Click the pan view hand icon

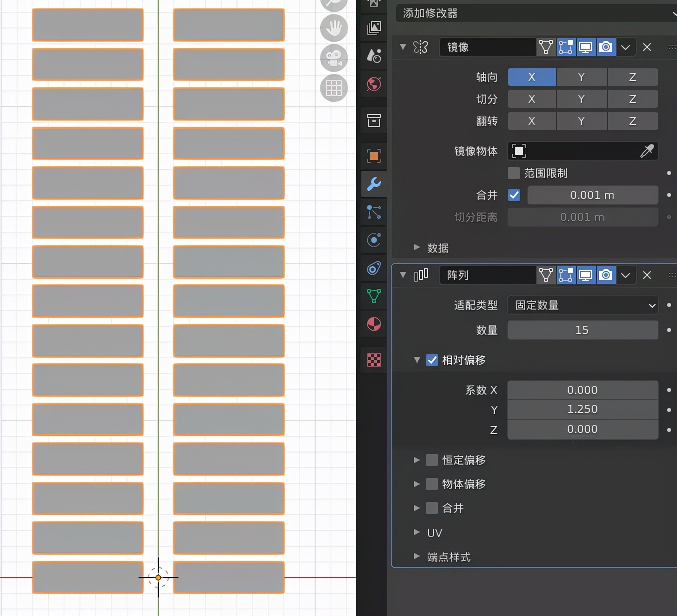[x=333, y=28]
